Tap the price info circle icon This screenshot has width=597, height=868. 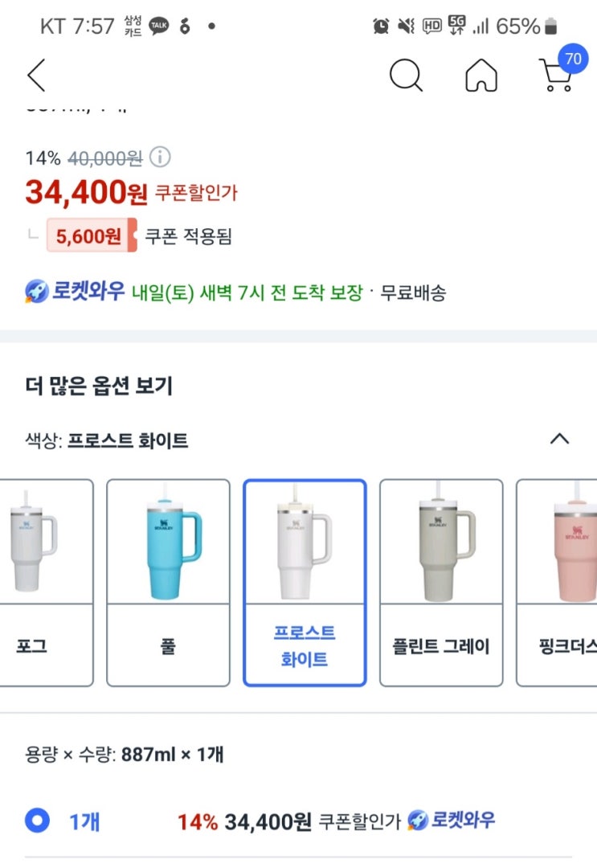point(161,157)
